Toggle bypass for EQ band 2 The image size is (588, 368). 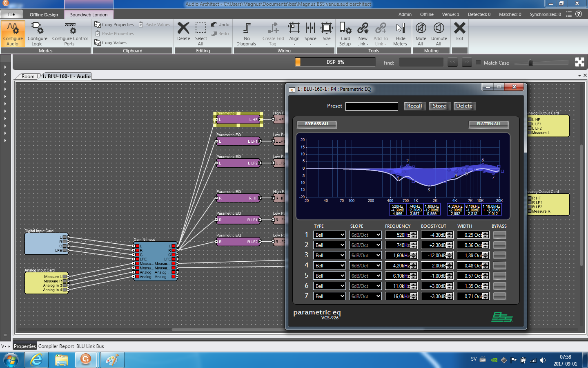[x=499, y=245]
